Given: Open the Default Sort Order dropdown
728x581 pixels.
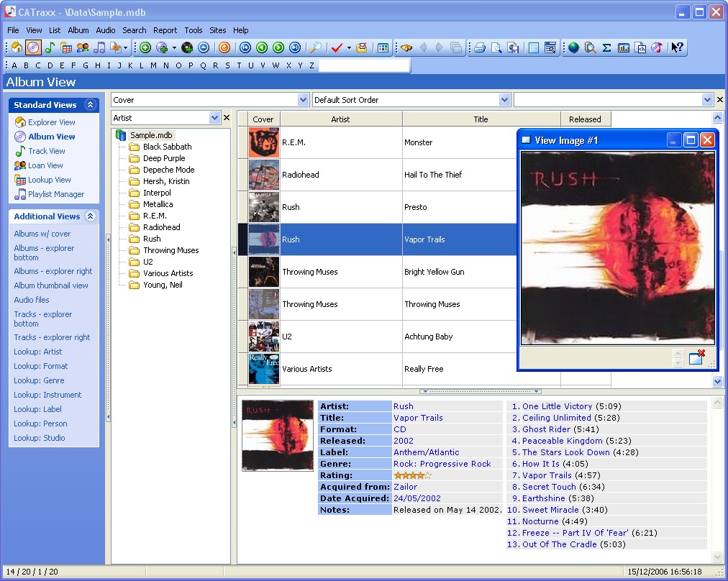Looking at the screenshot, I should click(x=504, y=100).
